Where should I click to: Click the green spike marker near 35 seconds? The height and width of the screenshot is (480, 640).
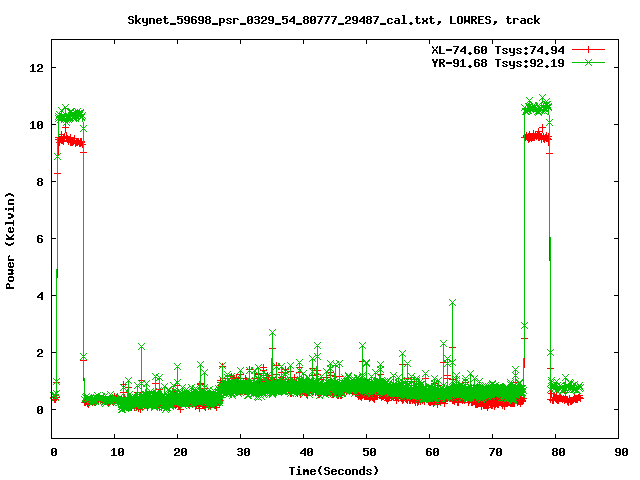(x=272, y=333)
